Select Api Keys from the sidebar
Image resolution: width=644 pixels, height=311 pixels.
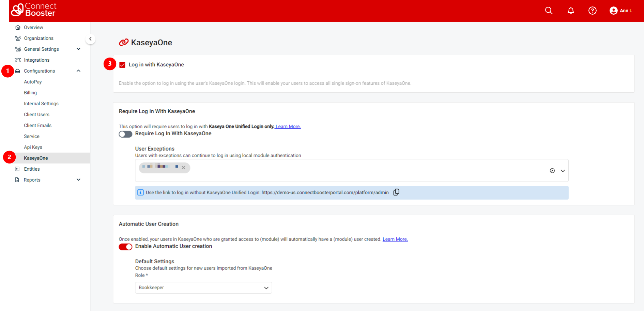[33, 147]
